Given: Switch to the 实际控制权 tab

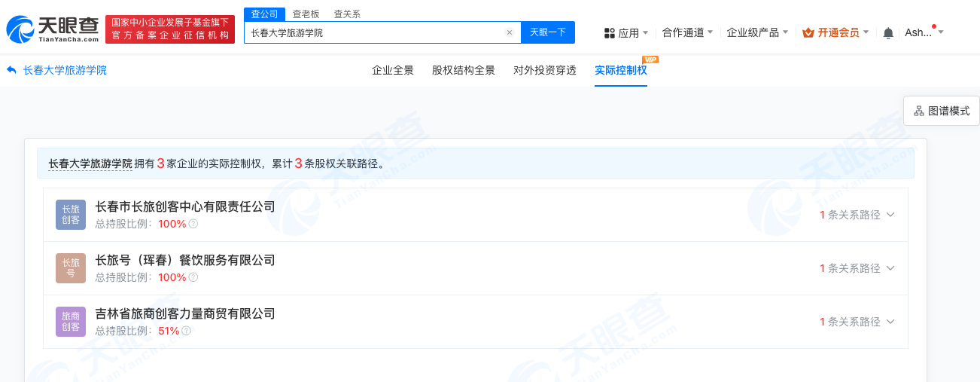Looking at the screenshot, I should [x=621, y=70].
